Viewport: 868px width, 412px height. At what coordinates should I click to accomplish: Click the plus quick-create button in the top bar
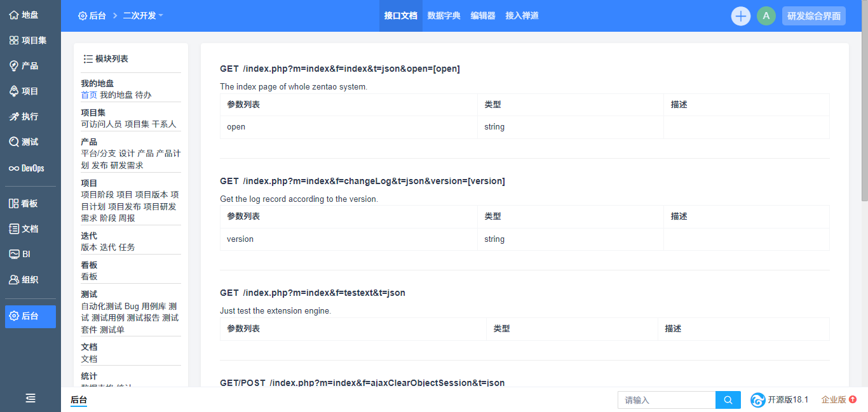pos(741,16)
